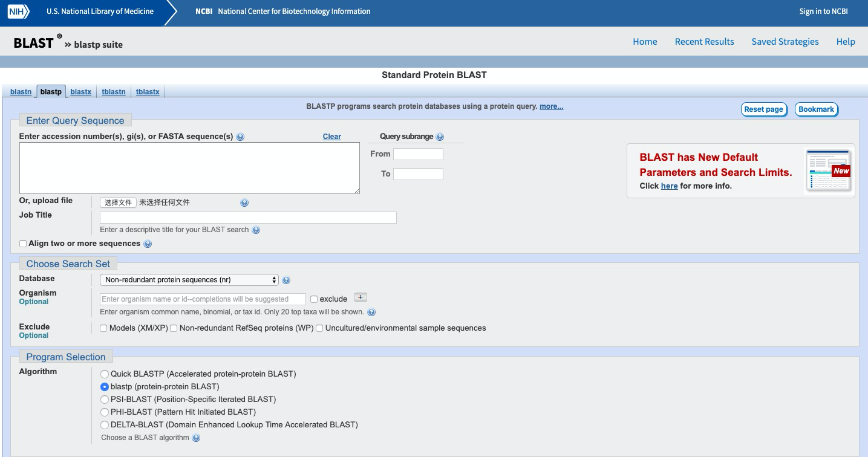
Task: Open help for Query subrange
Action: click(440, 137)
